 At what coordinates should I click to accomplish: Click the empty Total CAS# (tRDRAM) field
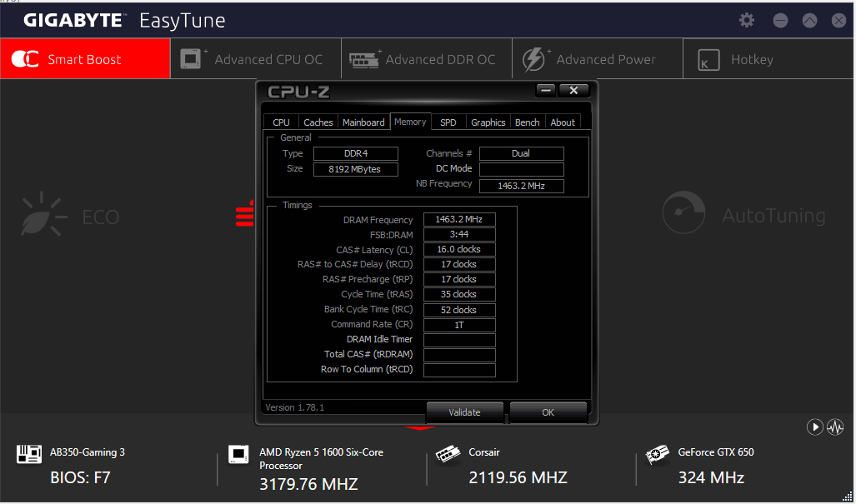(x=459, y=355)
